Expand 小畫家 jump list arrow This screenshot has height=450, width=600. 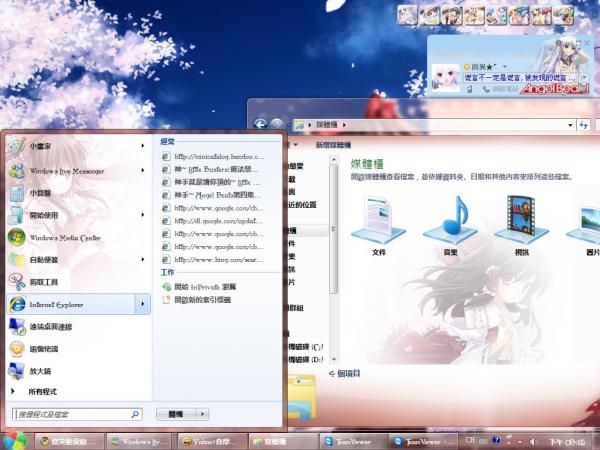[142, 146]
